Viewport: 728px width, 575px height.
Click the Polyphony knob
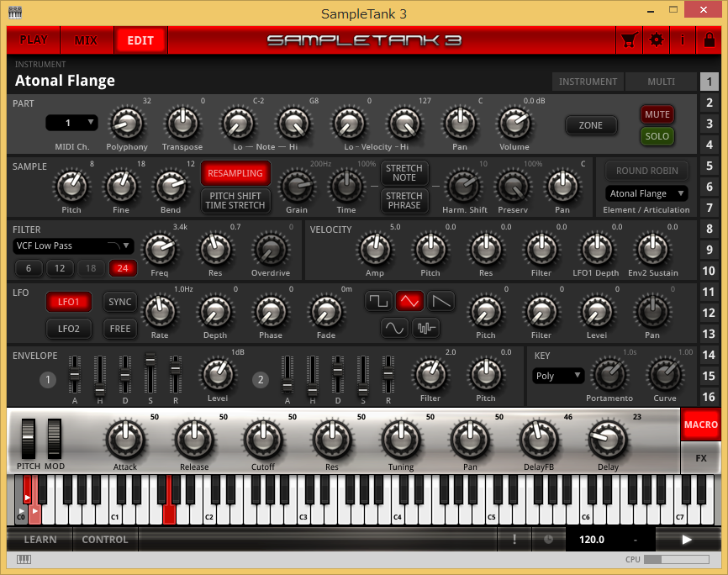(126, 124)
